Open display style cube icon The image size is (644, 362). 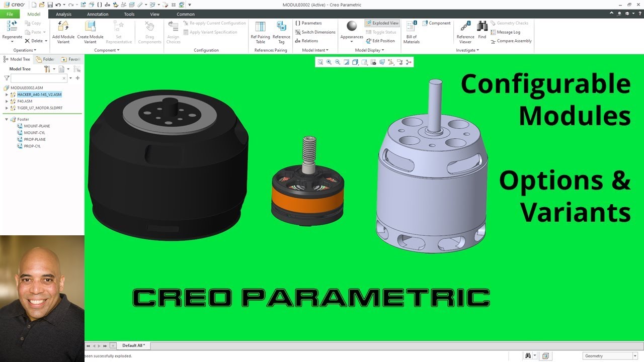(355, 62)
